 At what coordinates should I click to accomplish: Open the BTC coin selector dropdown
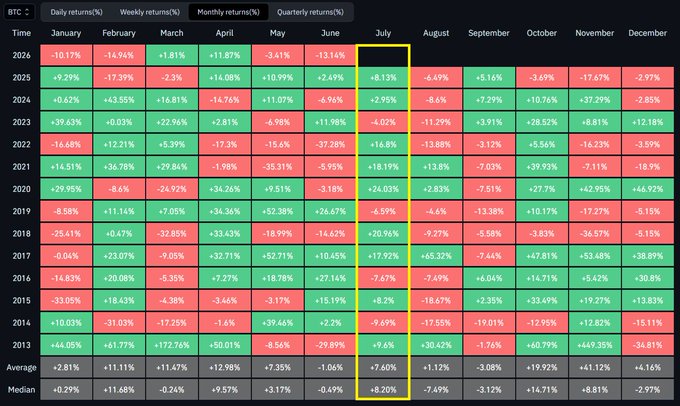point(19,12)
